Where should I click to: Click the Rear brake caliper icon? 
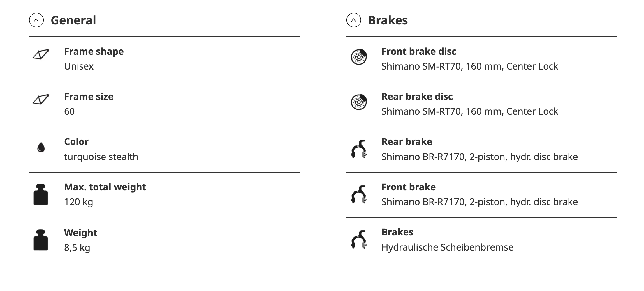(358, 149)
